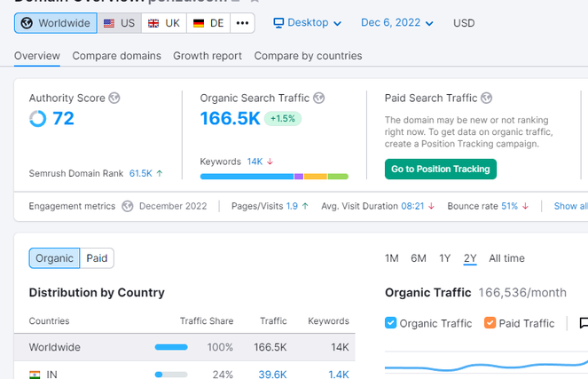Screen dimensions: 588x379
Task: Open the Overview tab
Action: pyautogui.click(x=37, y=56)
